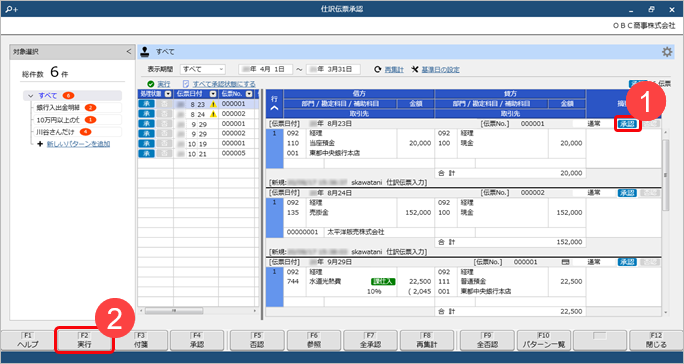Click the plus icon beside 新しいパターンを追加
The image size is (684, 364).
coord(40,144)
